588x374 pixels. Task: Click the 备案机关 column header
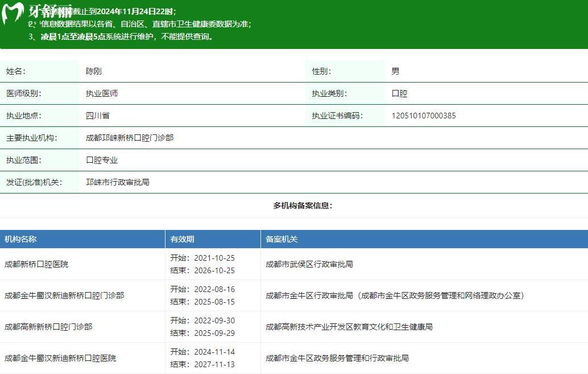point(281,239)
